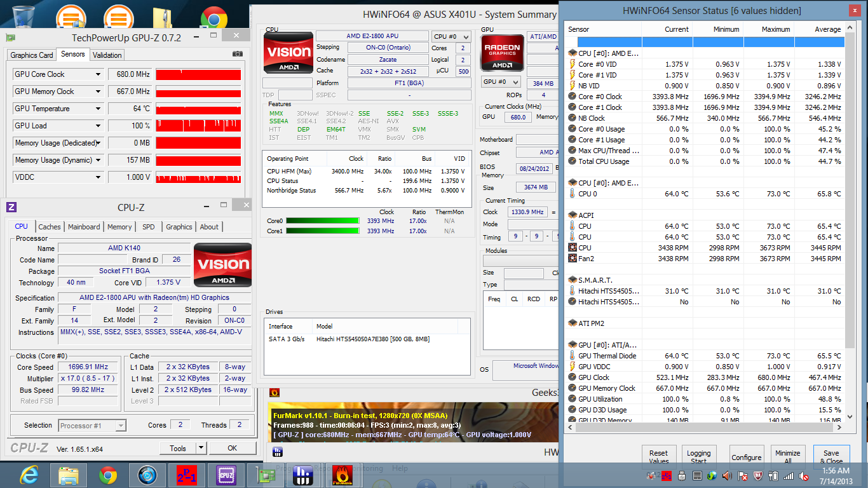This screenshot has width=868, height=488.
Task: Click the CPU-Z title bar Z icon
Action: point(11,207)
